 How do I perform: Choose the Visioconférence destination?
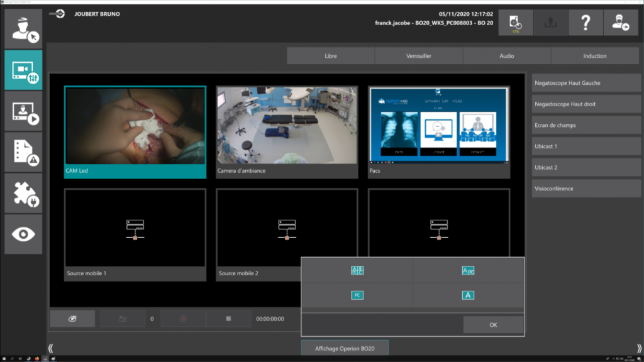[586, 188]
